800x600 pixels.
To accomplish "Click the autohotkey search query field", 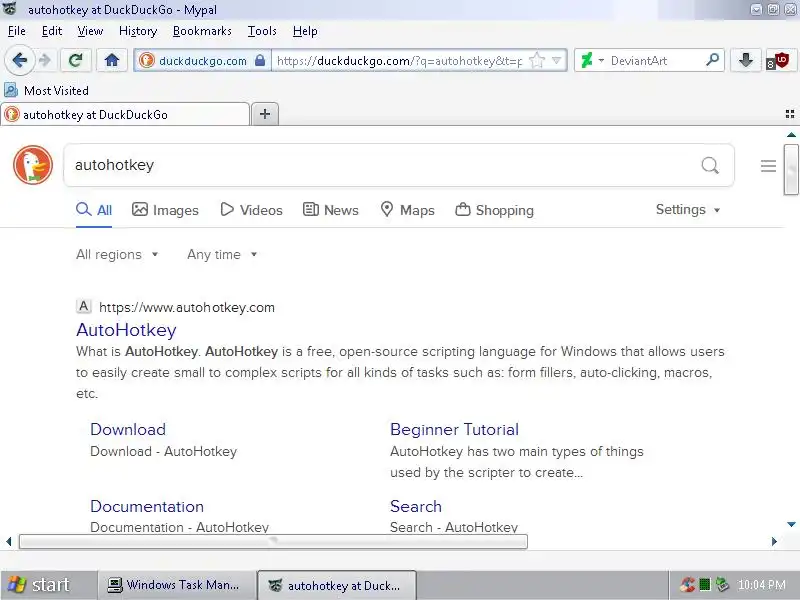I will [x=383, y=165].
